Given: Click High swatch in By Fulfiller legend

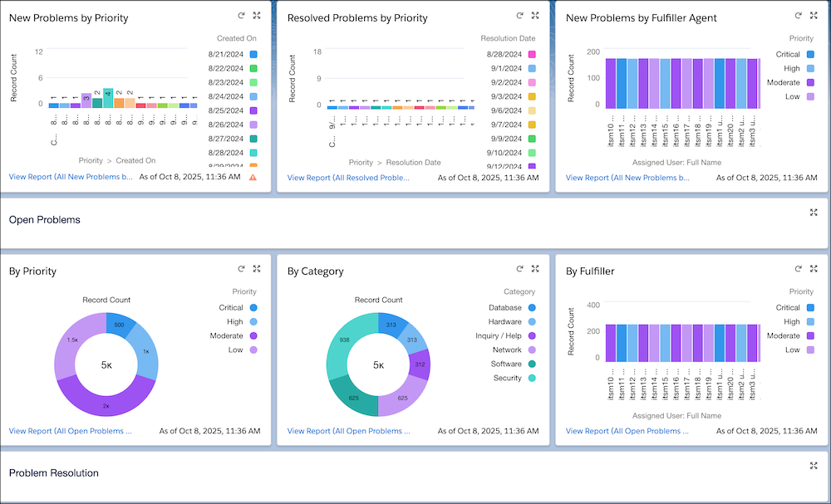Looking at the screenshot, I should [810, 321].
